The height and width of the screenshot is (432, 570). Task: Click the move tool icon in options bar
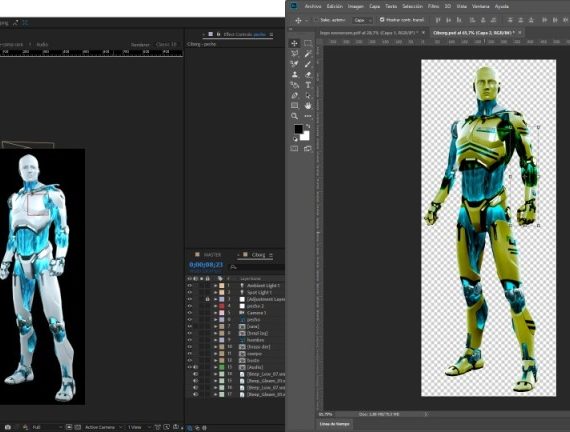[298, 20]
